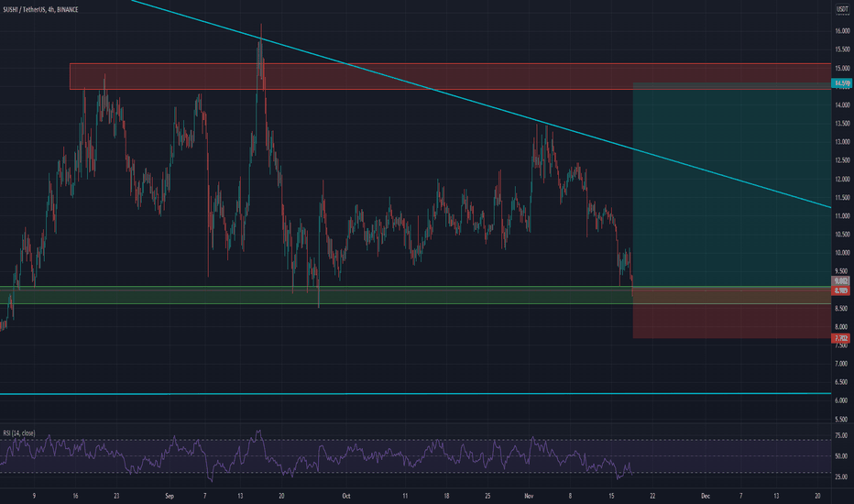Screen dimensions: 854x504
Task: Click the 7.000 price axis label
Action: coord(842,364)
